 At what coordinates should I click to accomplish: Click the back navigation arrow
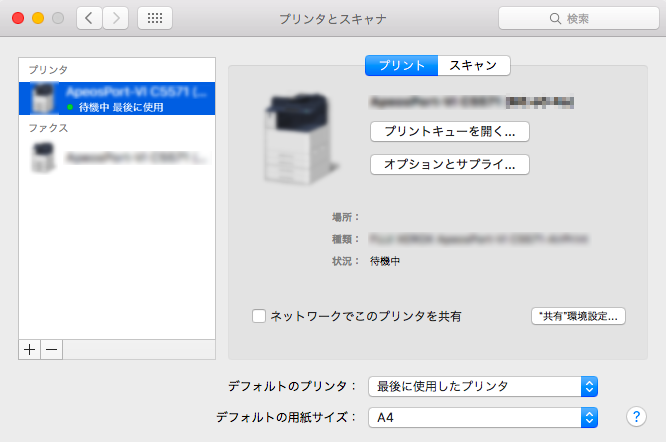click(x=89, y=18)
